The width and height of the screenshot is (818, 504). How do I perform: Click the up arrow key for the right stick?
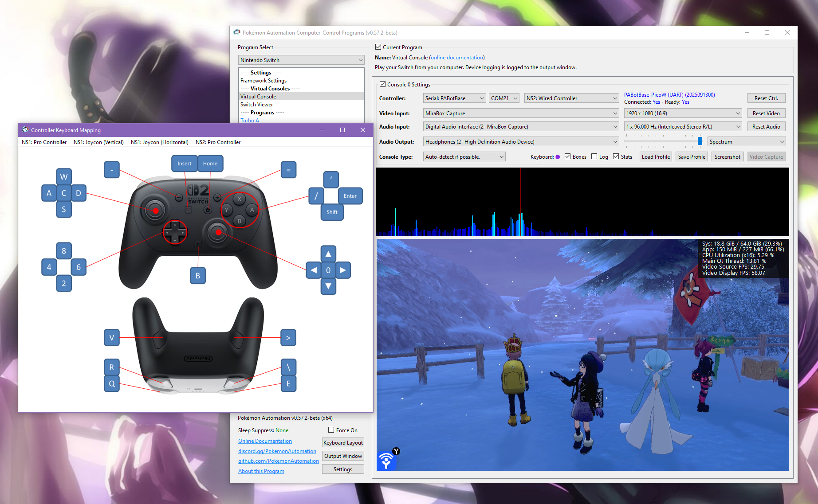328,254
